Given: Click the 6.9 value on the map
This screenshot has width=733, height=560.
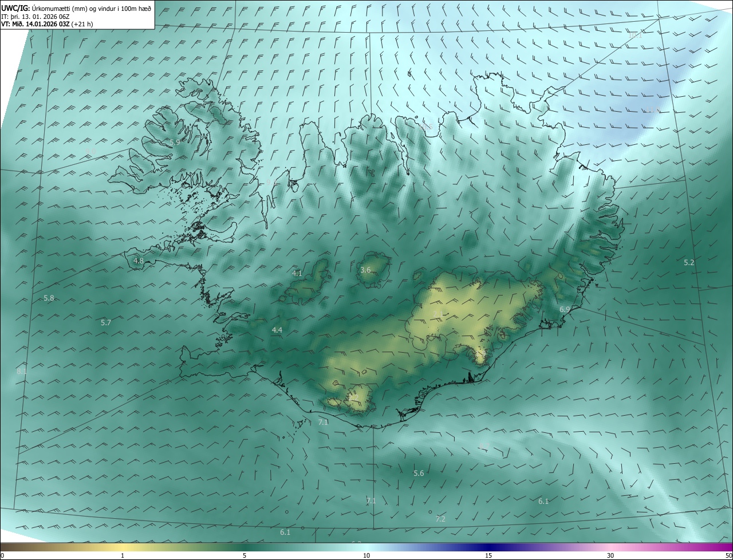Looking at the screenshot, I should (x=565, y=309).
